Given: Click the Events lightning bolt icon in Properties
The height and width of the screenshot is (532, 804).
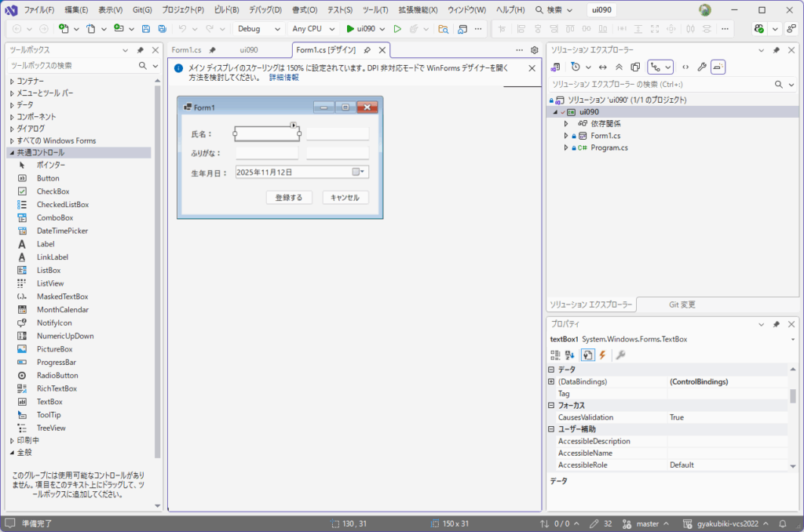Looking at the screenshot, I should (x=602, y=355).
